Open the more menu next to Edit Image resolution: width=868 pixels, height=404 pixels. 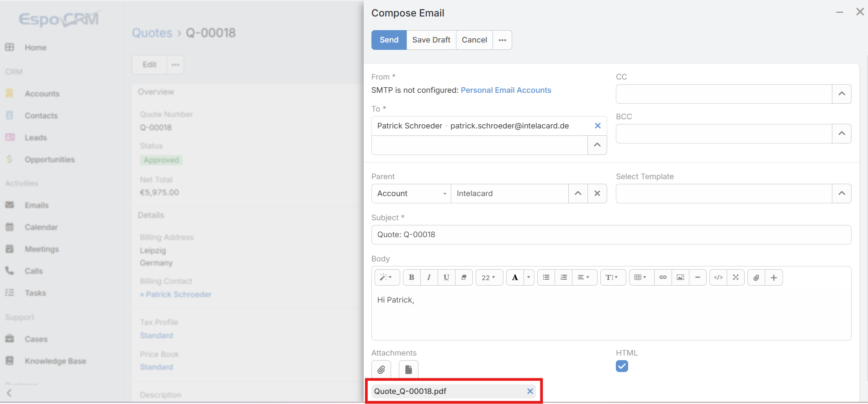click(175, 65)
